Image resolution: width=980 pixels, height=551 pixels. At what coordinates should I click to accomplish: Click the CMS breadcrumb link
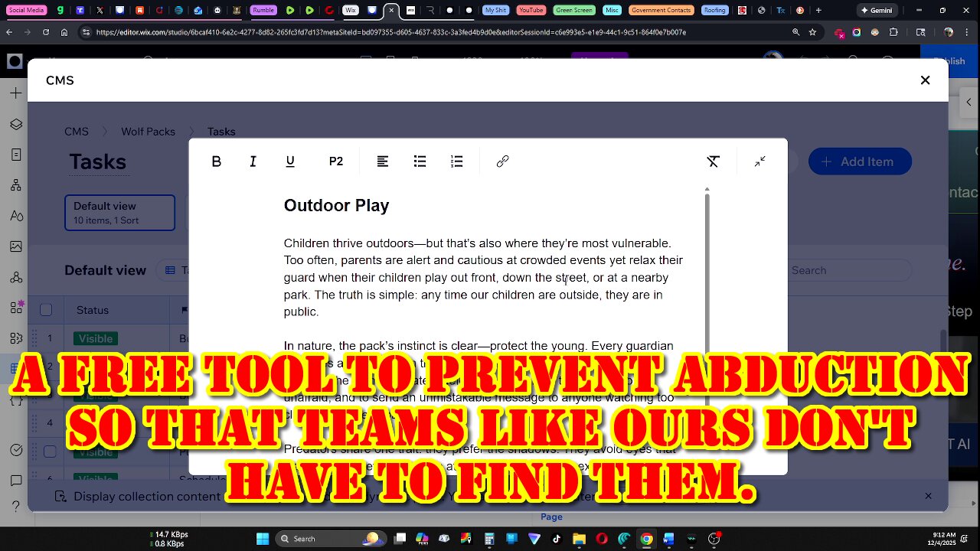pos(77,132)
